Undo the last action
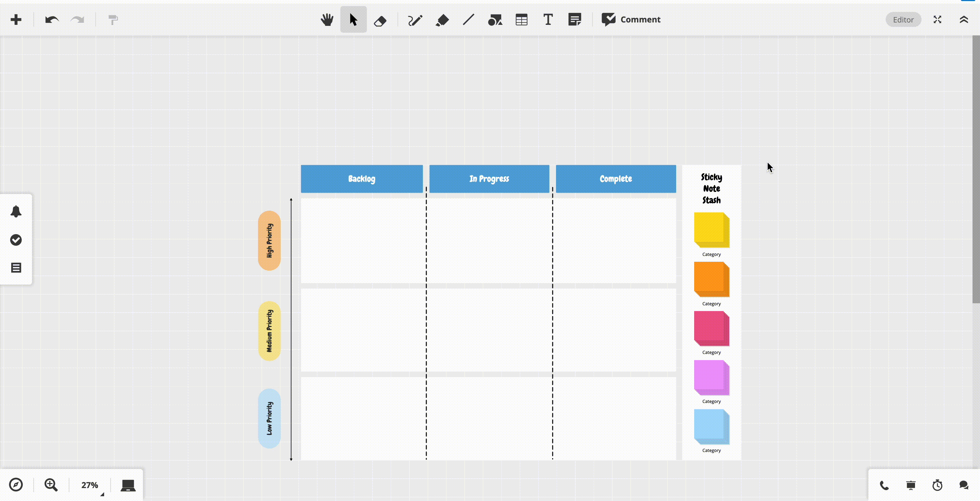The height and width of the screenshot is (501, 980). pos(52,20)
